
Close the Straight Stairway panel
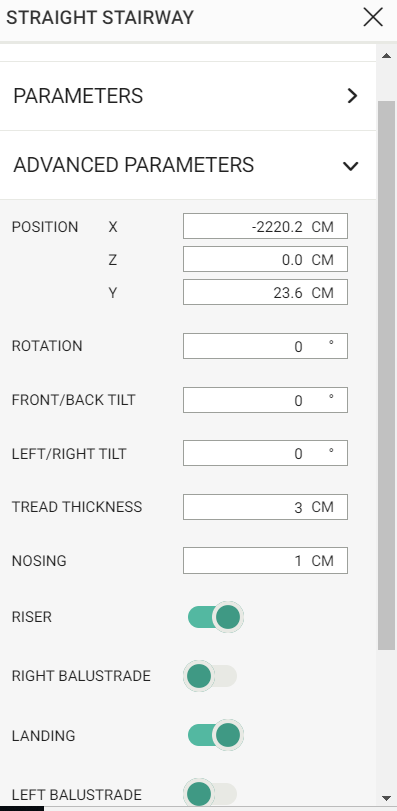tap(373, 17)
